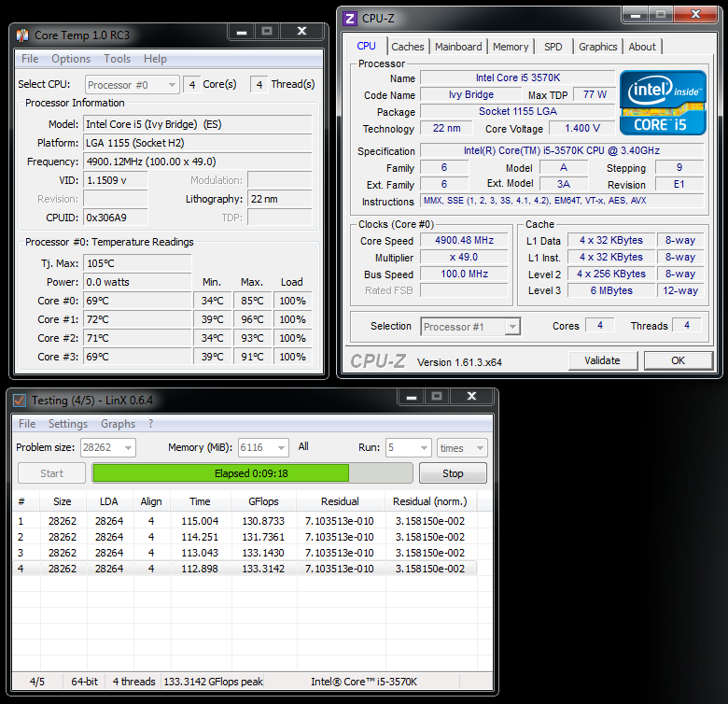This screenshot has height=704, width=728.
Task: Switch to the CPU tab in CPU-Z
Action: point(366,46)
